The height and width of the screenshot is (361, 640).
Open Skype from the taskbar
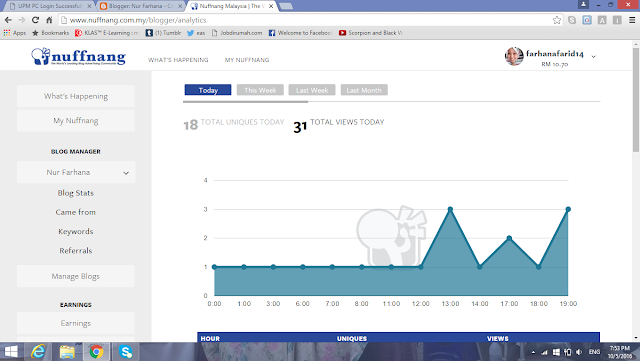coord(126,352)
